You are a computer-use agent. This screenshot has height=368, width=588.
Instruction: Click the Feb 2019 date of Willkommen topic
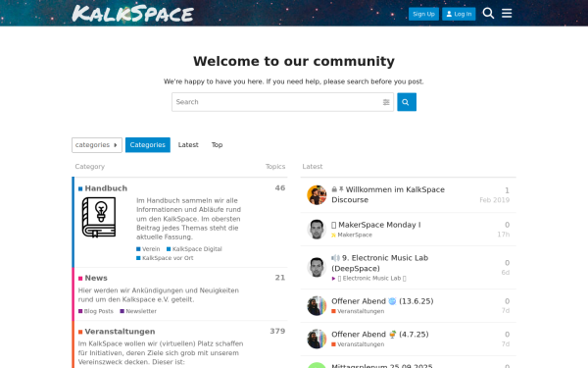tap(494, 200)
